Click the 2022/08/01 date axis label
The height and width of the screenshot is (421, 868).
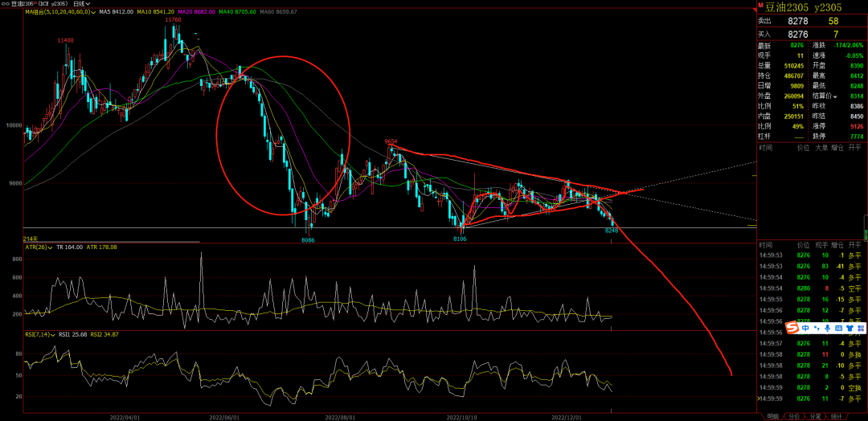(340, 416)
